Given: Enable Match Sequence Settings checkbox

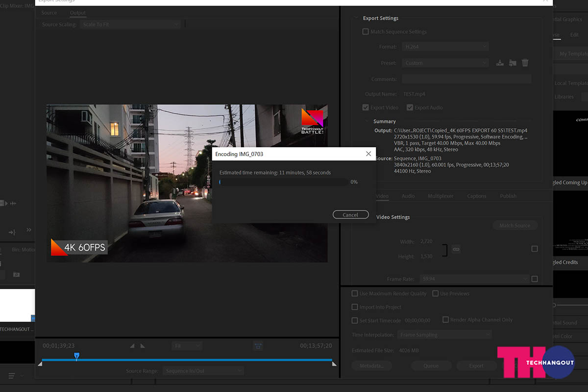Looking at the screenshot, I should 365,32.
